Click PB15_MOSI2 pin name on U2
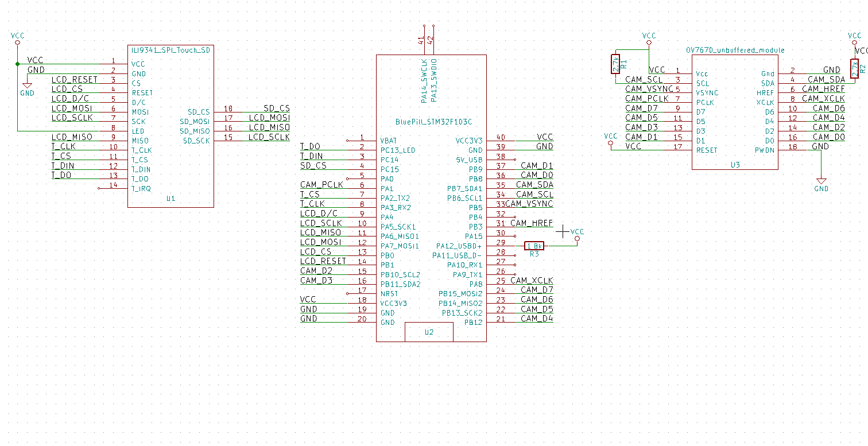Screen dimensions: 868x446 461,294
